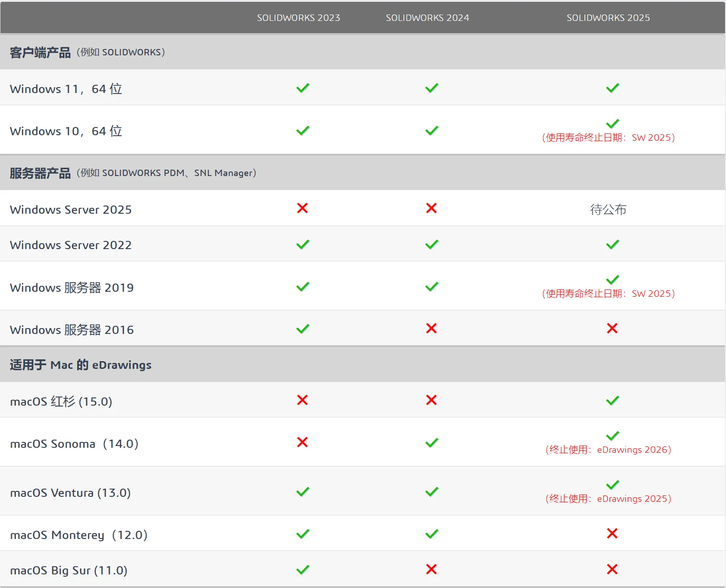Select the 客户端产品 section heading
The width and height of the screenshot is (726, 588).
(x=40, y=53)
